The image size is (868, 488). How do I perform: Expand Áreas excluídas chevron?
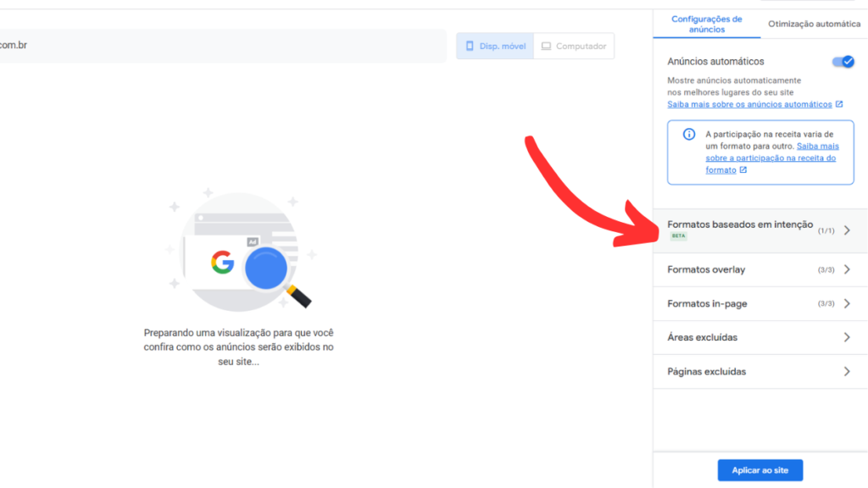tap(847, 337)
